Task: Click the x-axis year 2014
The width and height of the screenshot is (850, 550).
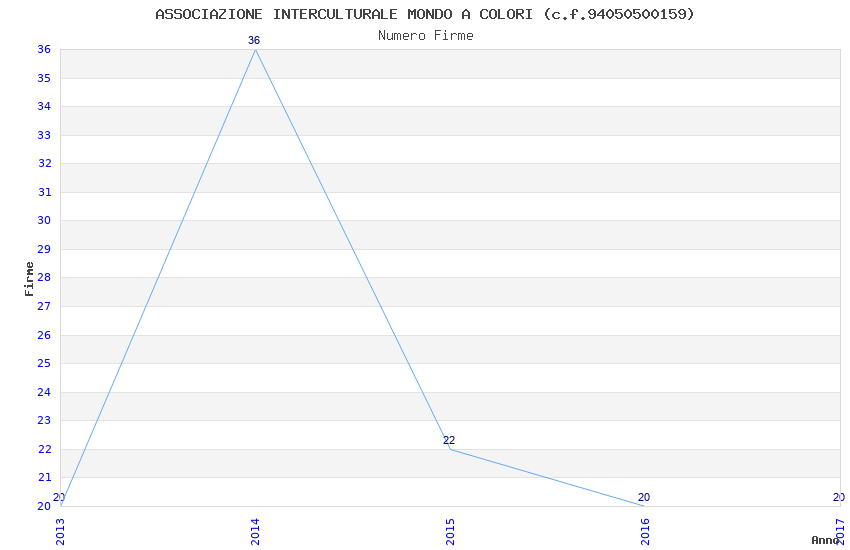Action: pyautogui.click(x=255, y=532)
